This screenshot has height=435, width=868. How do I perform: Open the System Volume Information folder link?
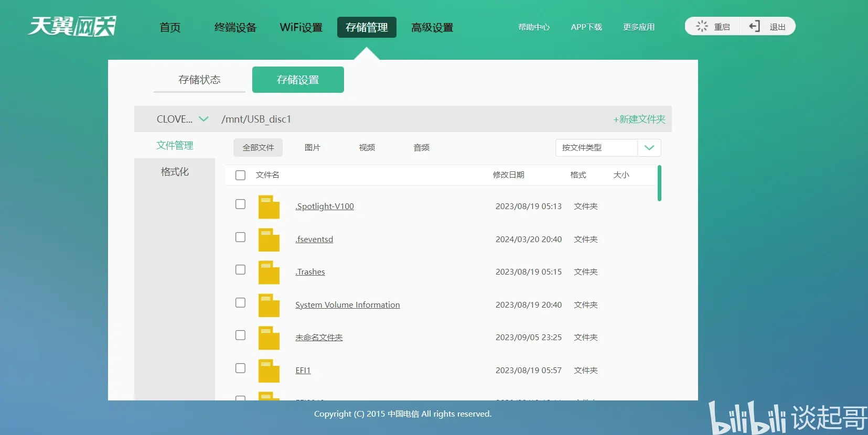348,305
